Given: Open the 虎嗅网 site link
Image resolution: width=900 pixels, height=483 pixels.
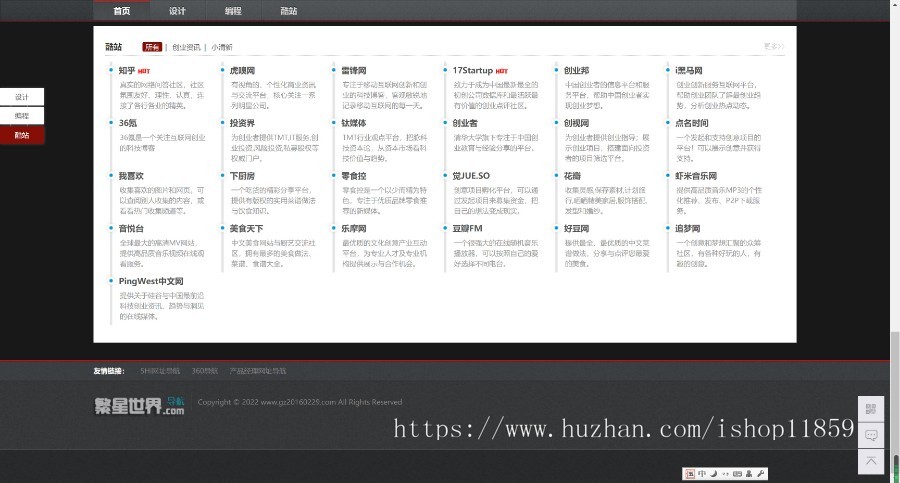Looking at the screenshot, I should coord(242,71).
